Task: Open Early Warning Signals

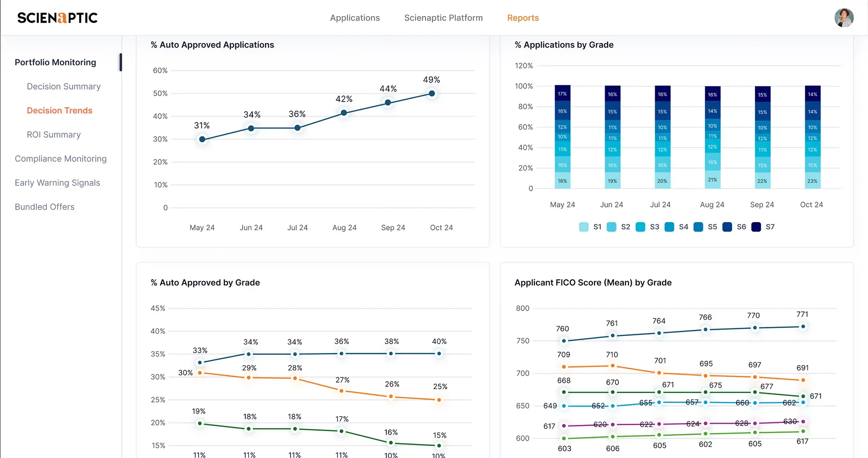Action: [58, 182]
